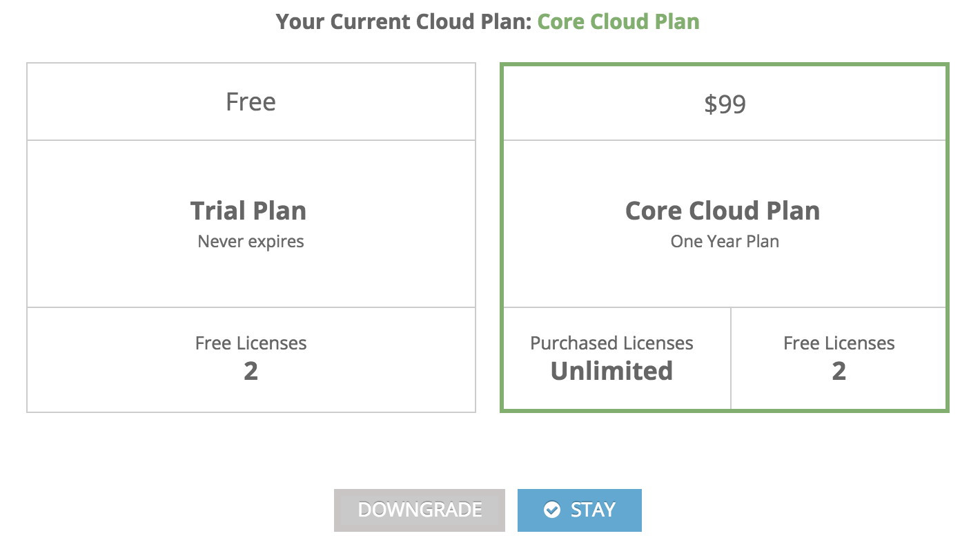The height and width of the screenshot is (547, 980).
Task: Click the Never expires subtitle
Action: click(x=250, y=241)
